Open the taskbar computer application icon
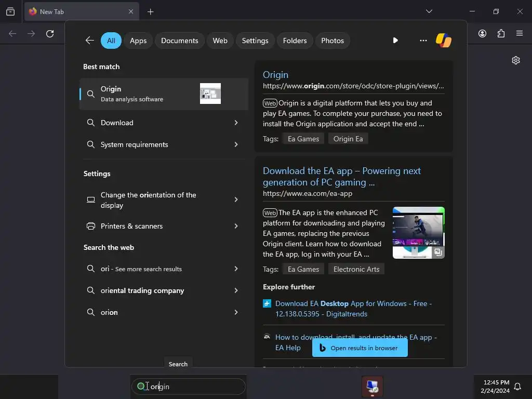The image size is (532, 399). [x=372, y=386]
